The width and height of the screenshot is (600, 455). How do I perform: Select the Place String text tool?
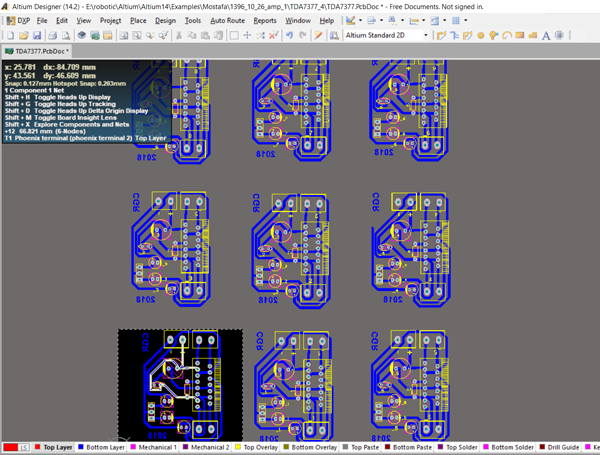(x=545, y=35)
